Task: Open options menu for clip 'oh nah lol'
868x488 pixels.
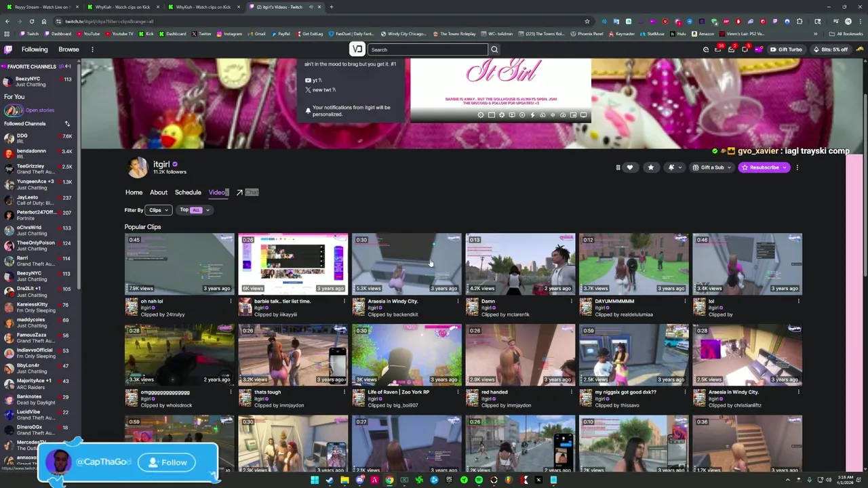Action: coord(231,302)
